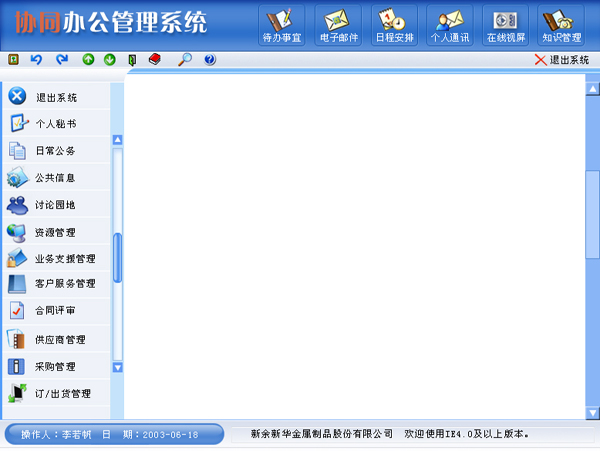Click main panel scroll up arrow
600x451 pixels.
592,89
